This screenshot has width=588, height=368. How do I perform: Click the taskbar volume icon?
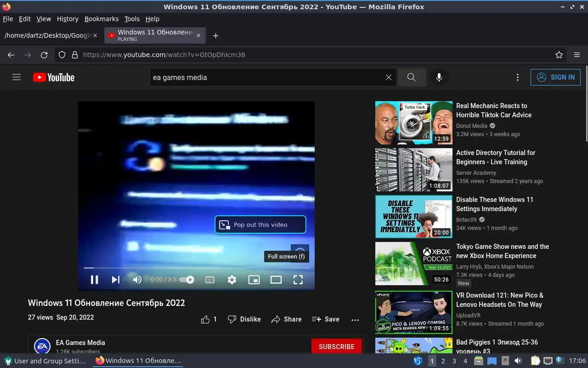[x=518, y=361]
